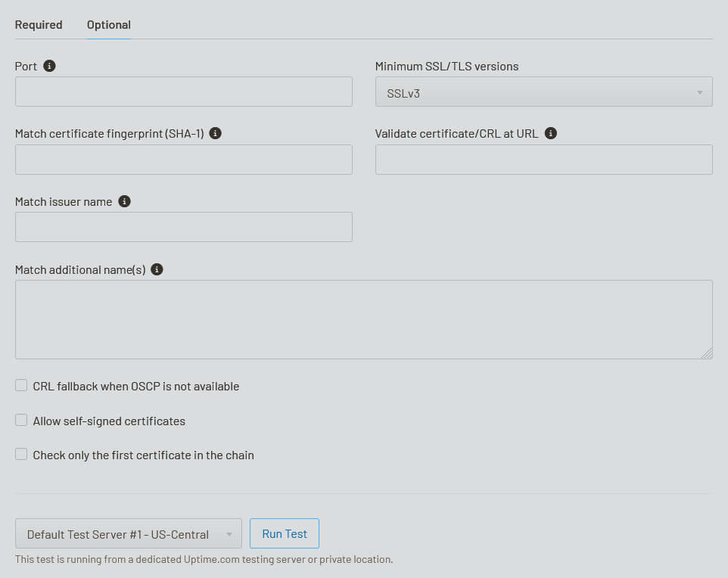Click the info icon beside Match certificate fingerprint
This screenshot has width=728, height=578.
coord(215,133)
